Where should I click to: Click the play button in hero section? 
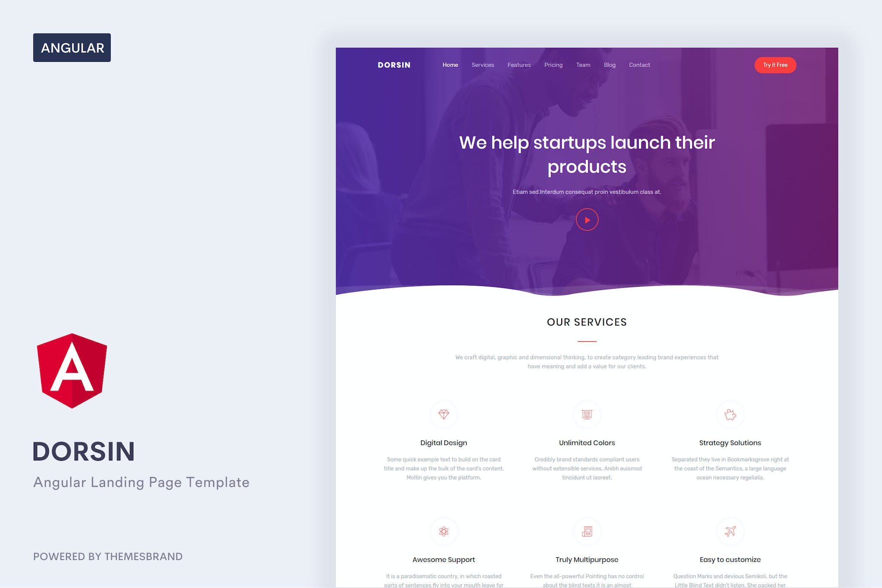coord(587,219)
